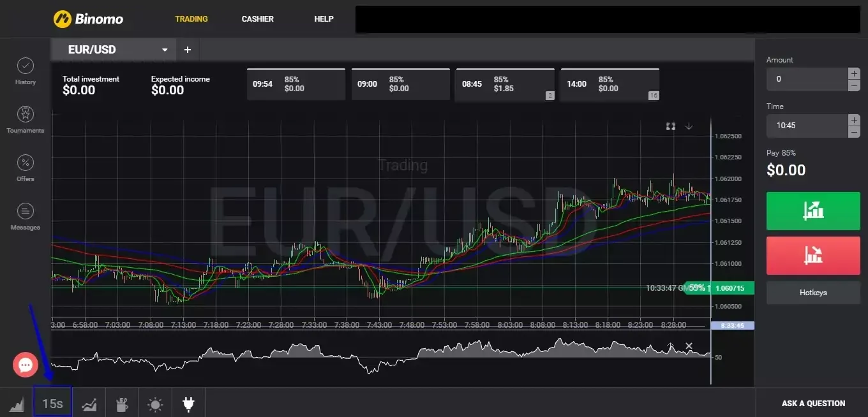Image resolution: width=868 pixels, height=417 pixels.
Task: Open the Help menu
Action: (324, 18)
